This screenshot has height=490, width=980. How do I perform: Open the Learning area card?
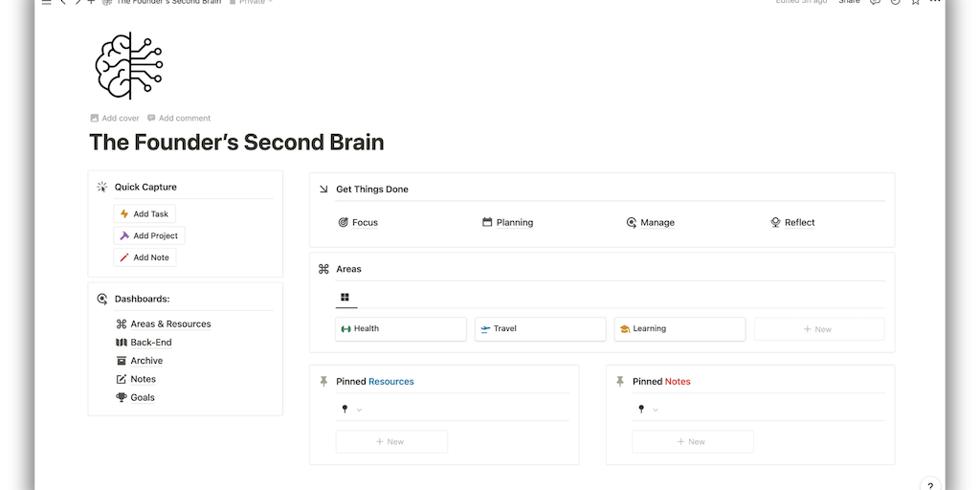[x=680, y=329]
